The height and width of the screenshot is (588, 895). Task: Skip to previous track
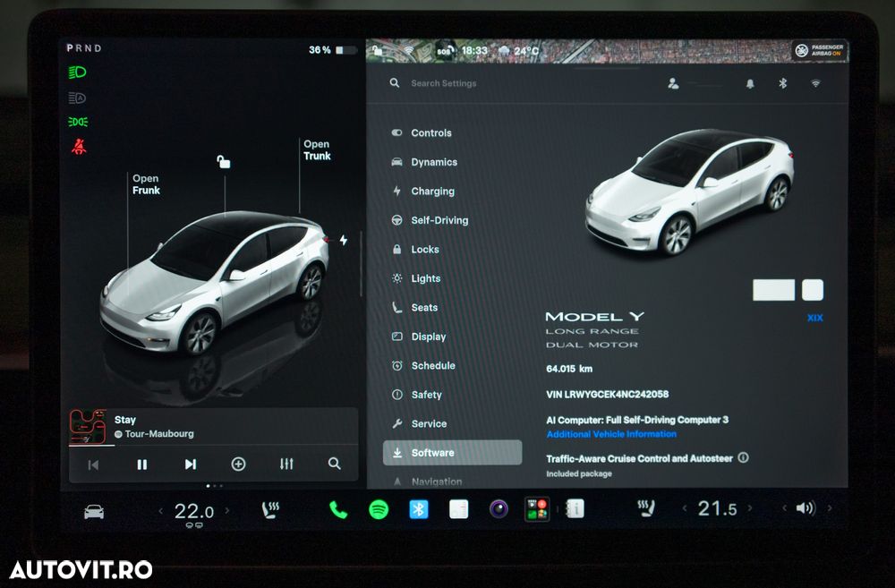coord(93,464)
